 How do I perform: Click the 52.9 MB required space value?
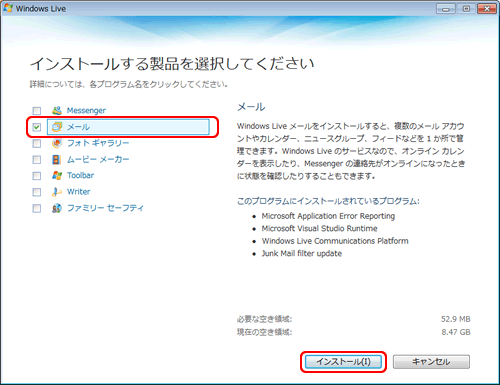(456, 319)
